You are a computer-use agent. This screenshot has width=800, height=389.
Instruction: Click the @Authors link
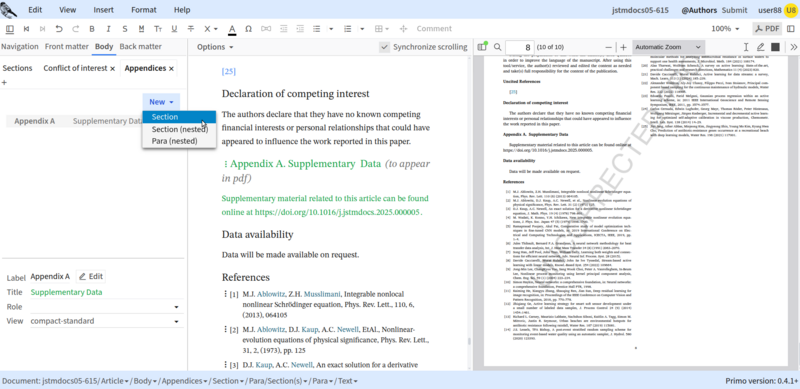point(699,10)
